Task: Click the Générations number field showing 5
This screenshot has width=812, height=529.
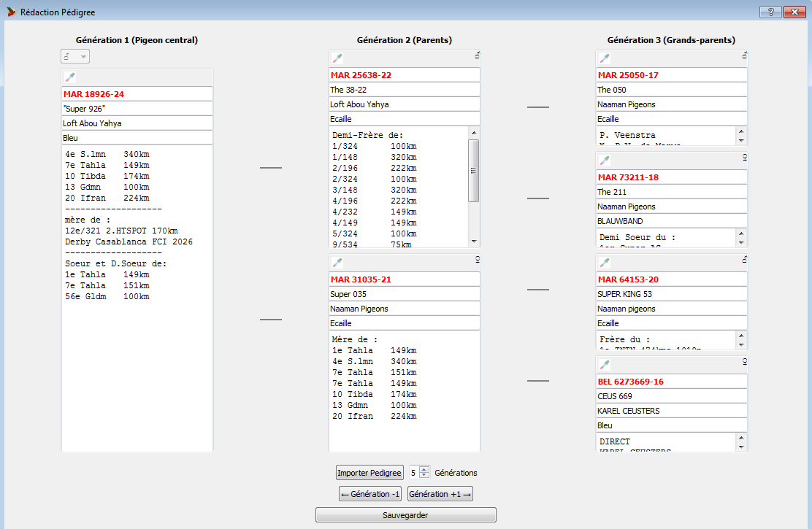Action: 414,473
